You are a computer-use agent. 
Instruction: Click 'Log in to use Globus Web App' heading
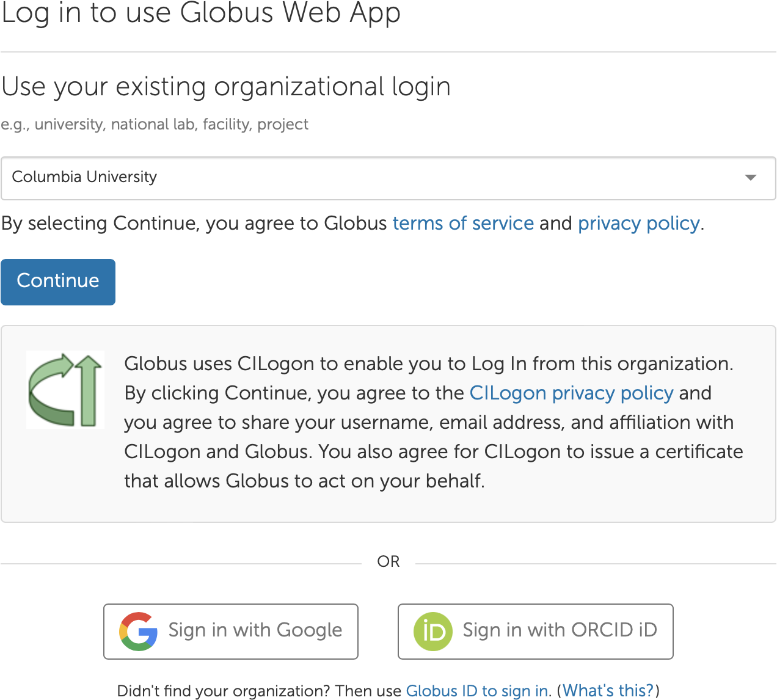click(x=201, y=13)
